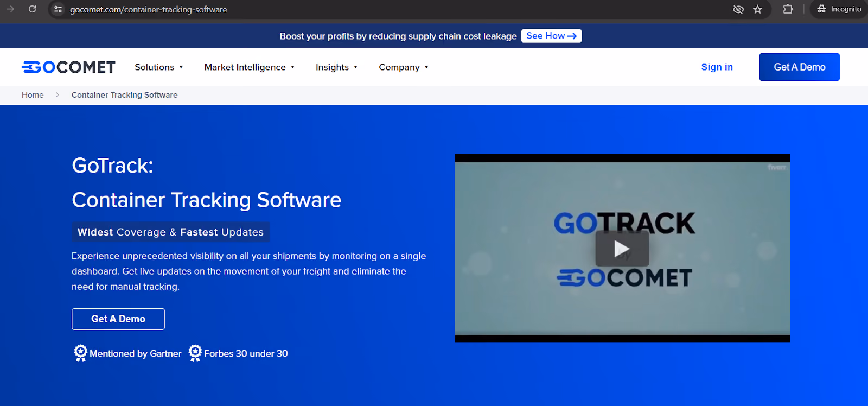868x406 pixels.
Task: Click the breadcrumb separator chevron
Action: pos(57,95)
